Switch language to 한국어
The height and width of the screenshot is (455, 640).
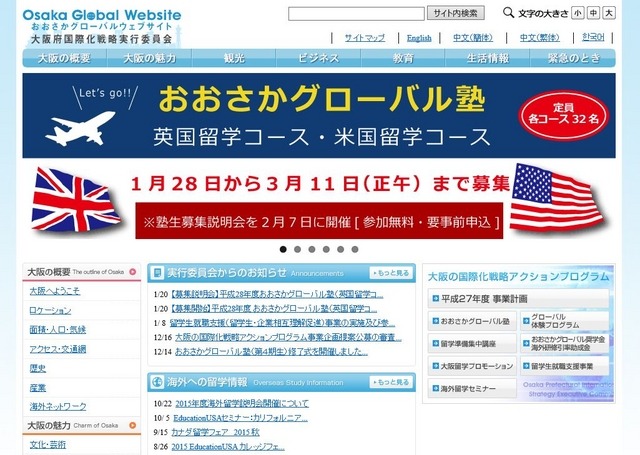(593, 38)
